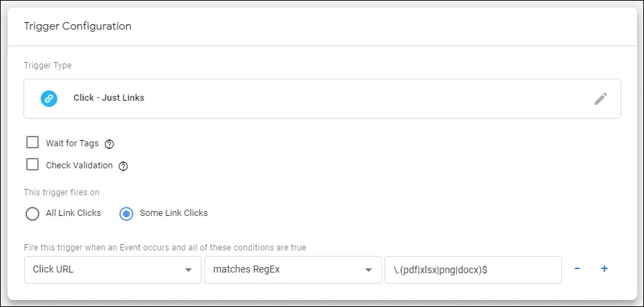644x307 pixels.
Task: Click the Check Validation label text
Action: (x=79, y=166)
